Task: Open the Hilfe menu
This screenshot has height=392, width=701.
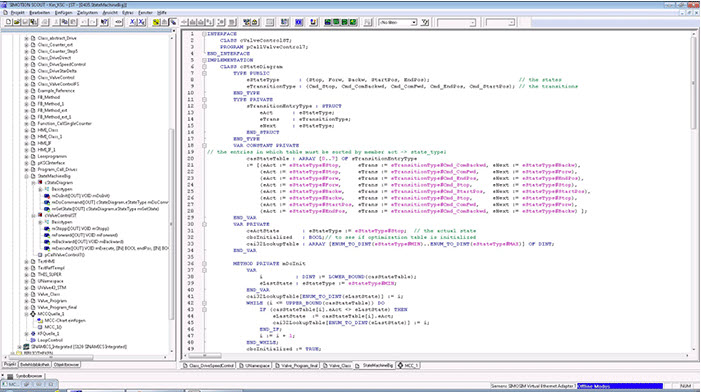Action: (x=162, y=13)
